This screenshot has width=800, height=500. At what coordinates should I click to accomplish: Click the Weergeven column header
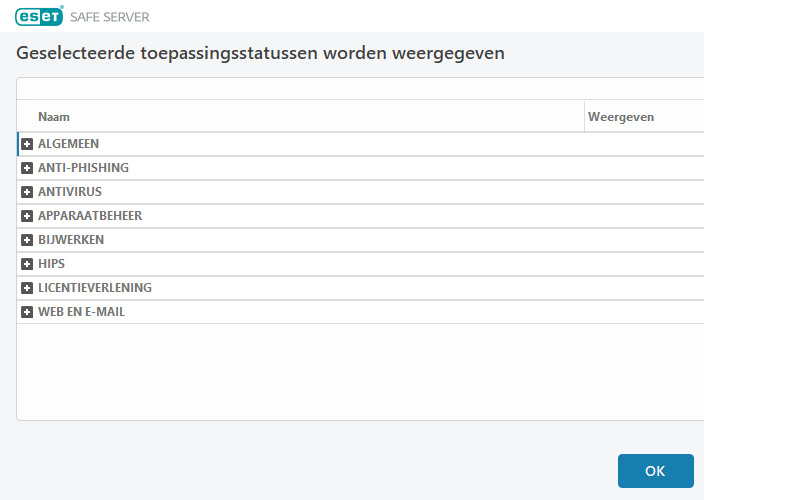621,117
